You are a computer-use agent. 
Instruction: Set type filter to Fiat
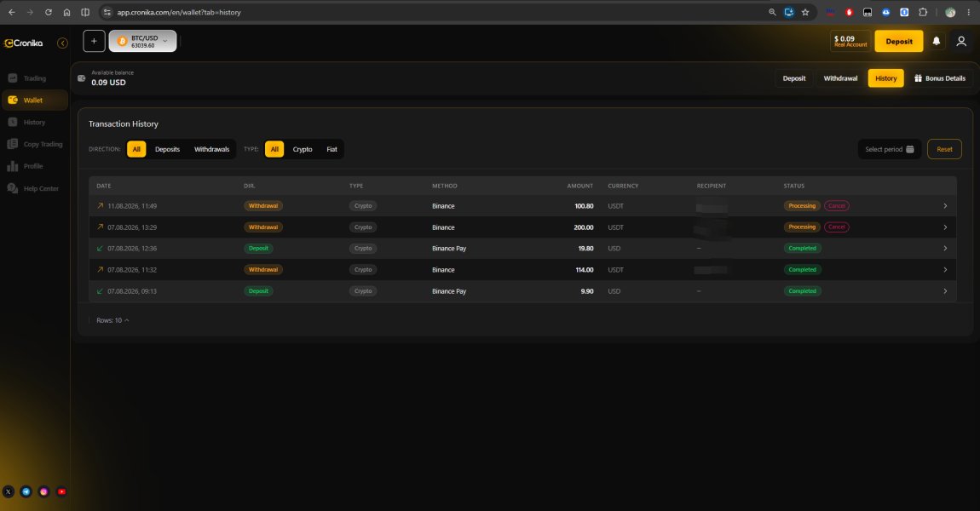point(331,149)
